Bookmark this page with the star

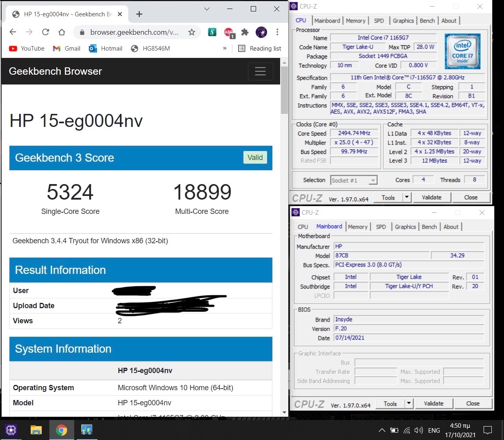click(x=192, y=32)
